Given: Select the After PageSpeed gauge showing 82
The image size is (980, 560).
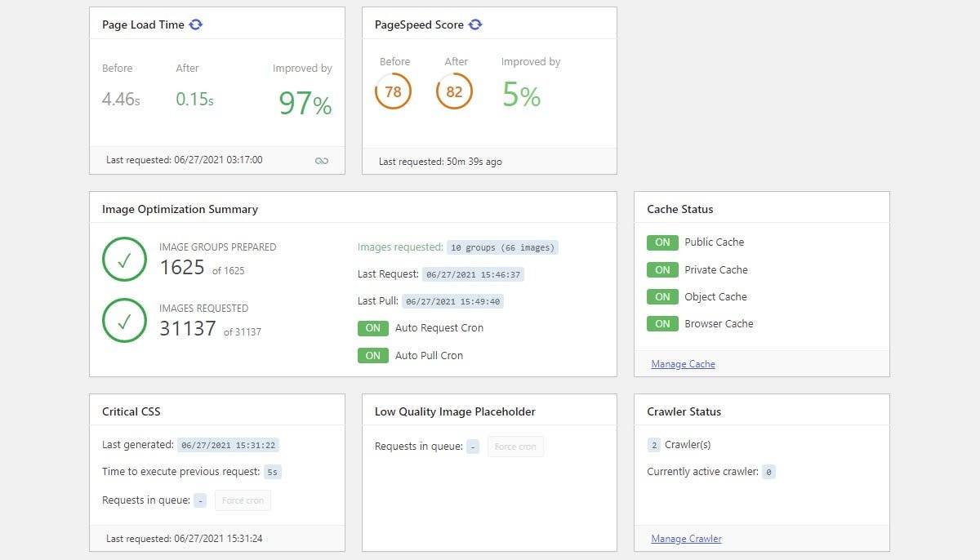Looking at the screenshot, I should (x=454, y=91).
